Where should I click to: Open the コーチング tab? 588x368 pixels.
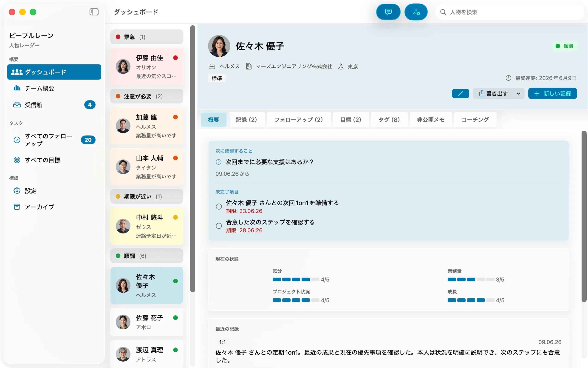[475, 120]
